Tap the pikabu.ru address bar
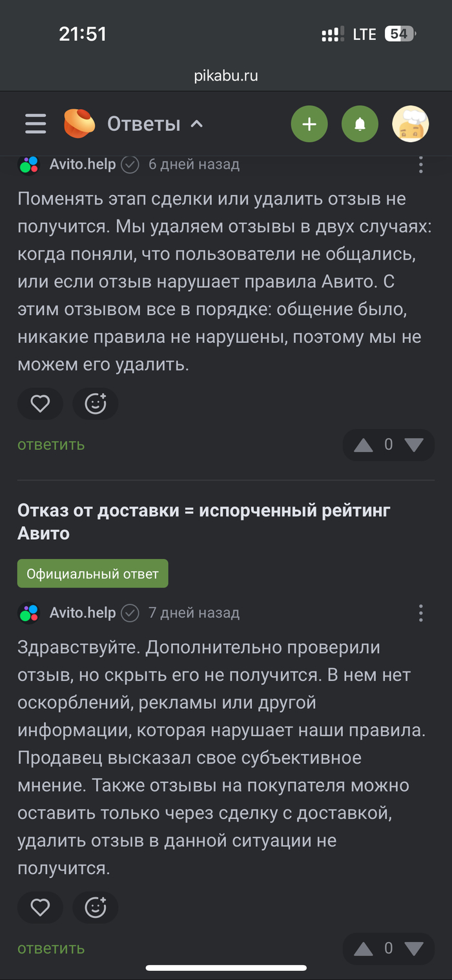Viewport: 452px width, 980px height. click(x=226, y=76)
